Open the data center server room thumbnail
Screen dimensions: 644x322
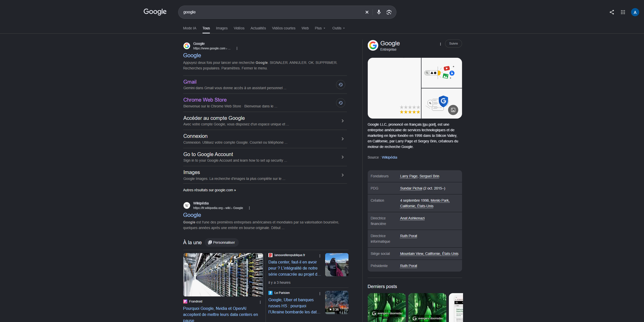click(x=223, y=275)
